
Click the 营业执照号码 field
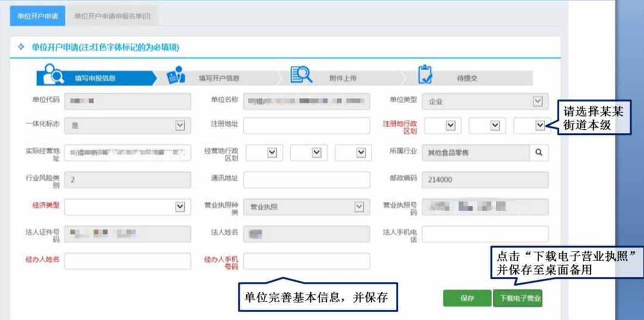click(485, 207)
